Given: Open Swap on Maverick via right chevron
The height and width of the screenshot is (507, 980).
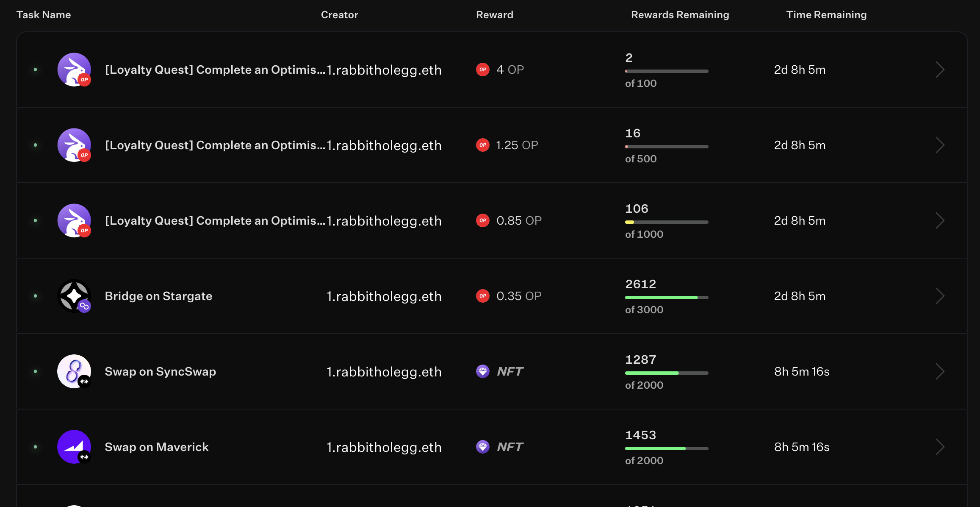Looking at the screenshot, I should click(940, 447).
